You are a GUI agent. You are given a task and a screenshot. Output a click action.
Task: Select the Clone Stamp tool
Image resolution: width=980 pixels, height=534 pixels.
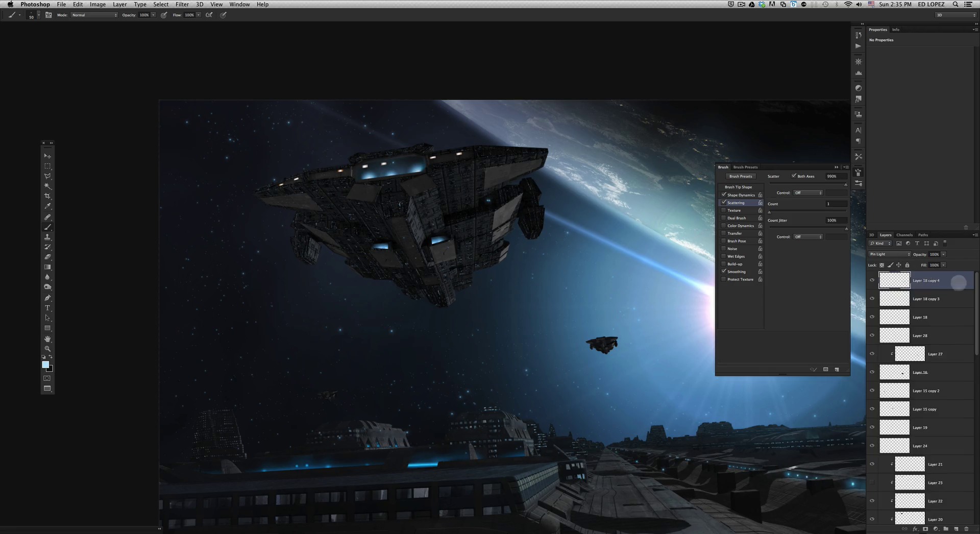coord(47,237)
